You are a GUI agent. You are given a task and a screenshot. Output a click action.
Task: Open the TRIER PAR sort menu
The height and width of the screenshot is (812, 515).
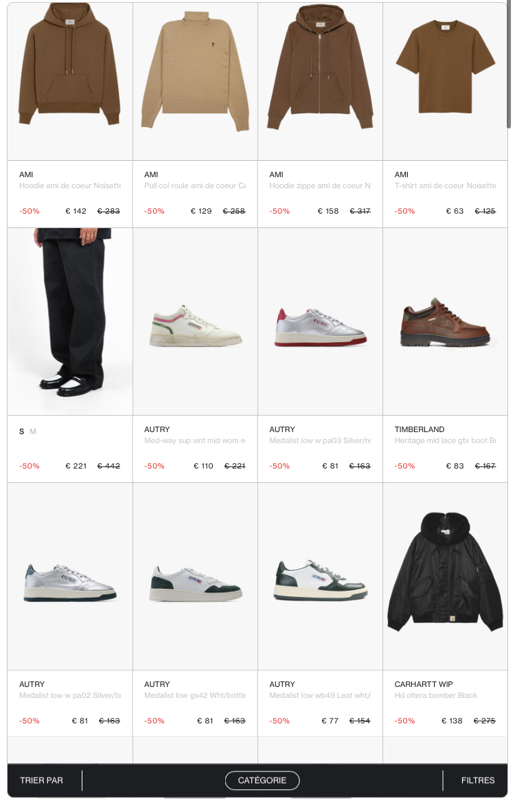point(41,780)
